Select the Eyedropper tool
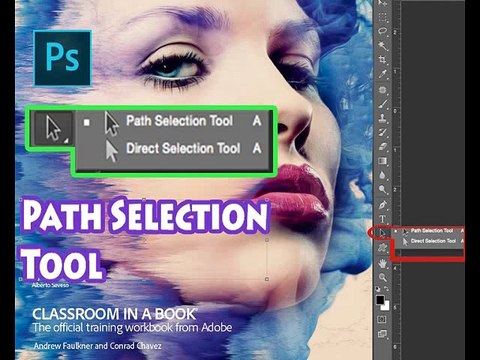 click(383, 74)
